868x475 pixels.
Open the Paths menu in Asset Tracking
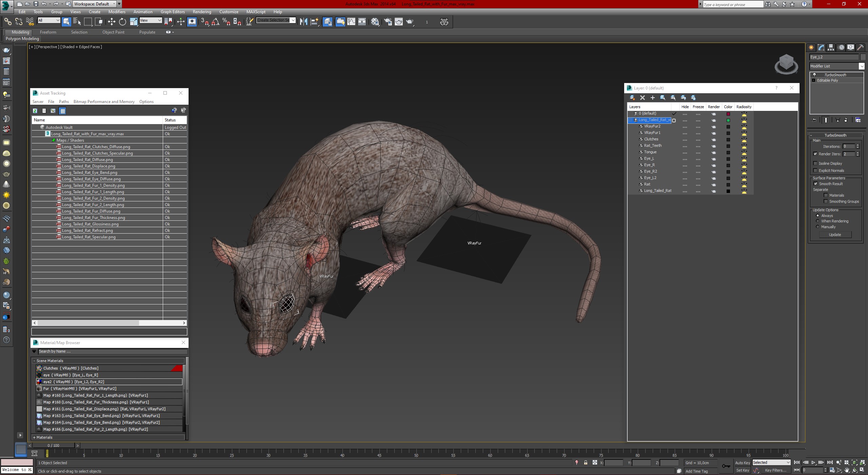[x=64, y=102]
